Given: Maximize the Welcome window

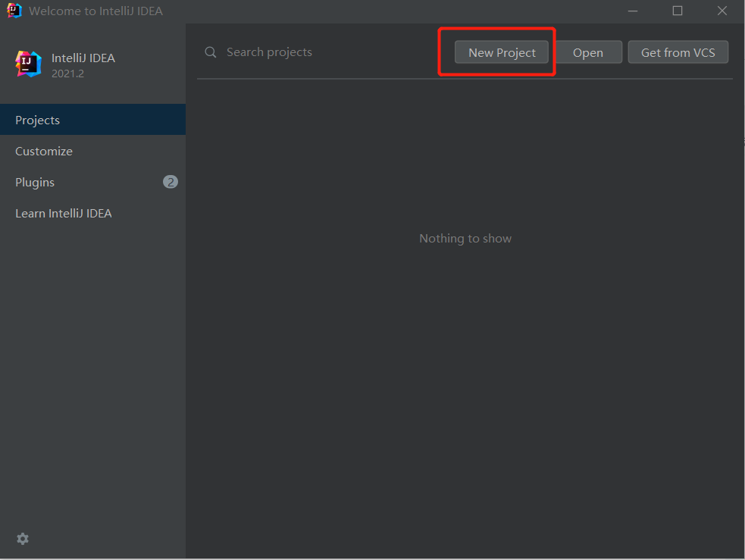Looking at the screenshot, I should [x=678, y=11].
